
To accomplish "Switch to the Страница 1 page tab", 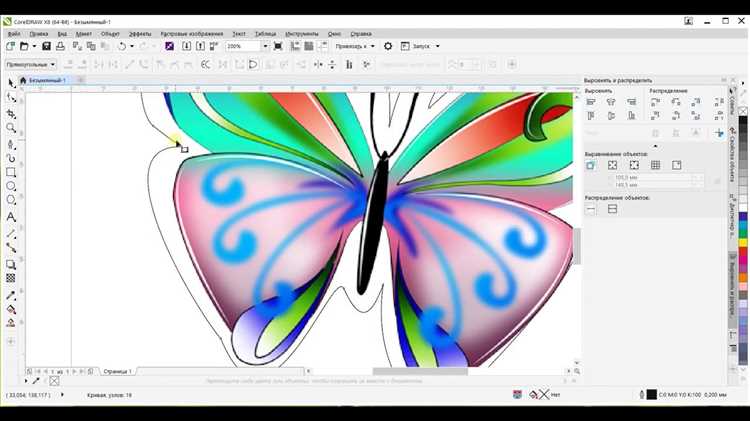I will click(x=117, y=371).
